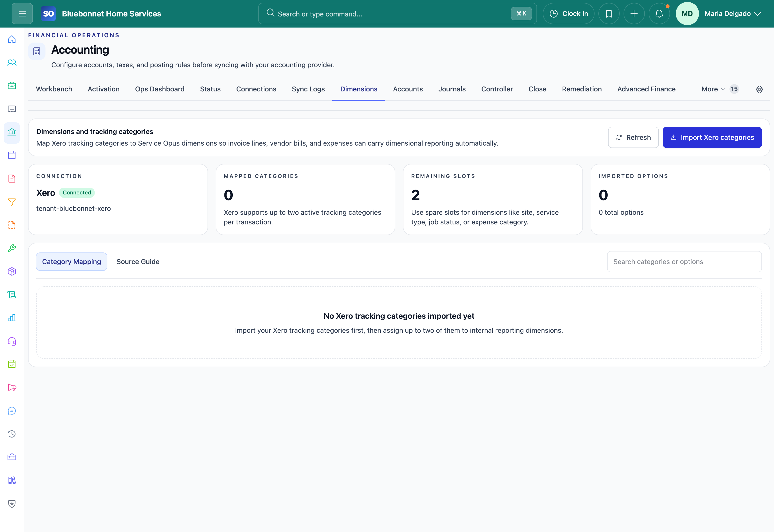This screenshot has height=532, width=774.
Task: Switch to the Workbench tab
Action: point(54,89)
